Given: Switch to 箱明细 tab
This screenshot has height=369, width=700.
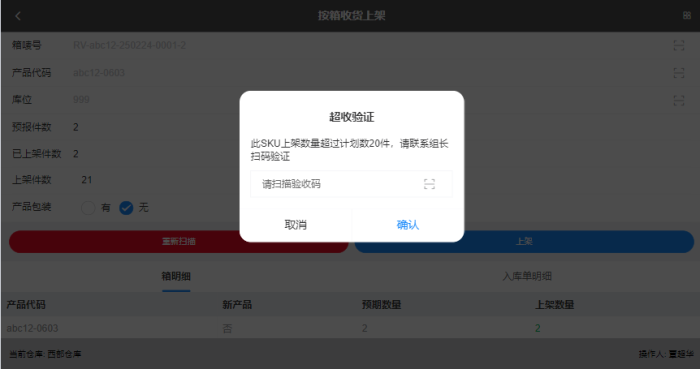Looking at the screenshot, I should (176, 276).
